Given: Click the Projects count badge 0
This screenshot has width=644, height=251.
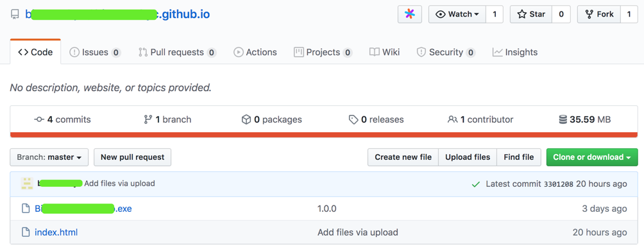Looking at the screenshot, I should (348, 53).
